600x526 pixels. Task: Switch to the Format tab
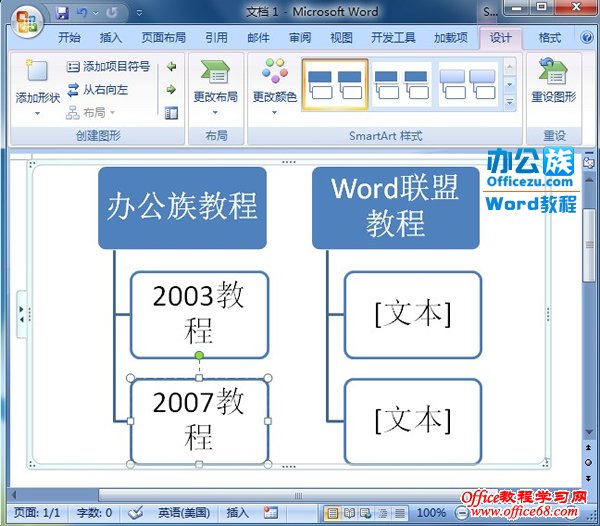[x=550, y=38]
